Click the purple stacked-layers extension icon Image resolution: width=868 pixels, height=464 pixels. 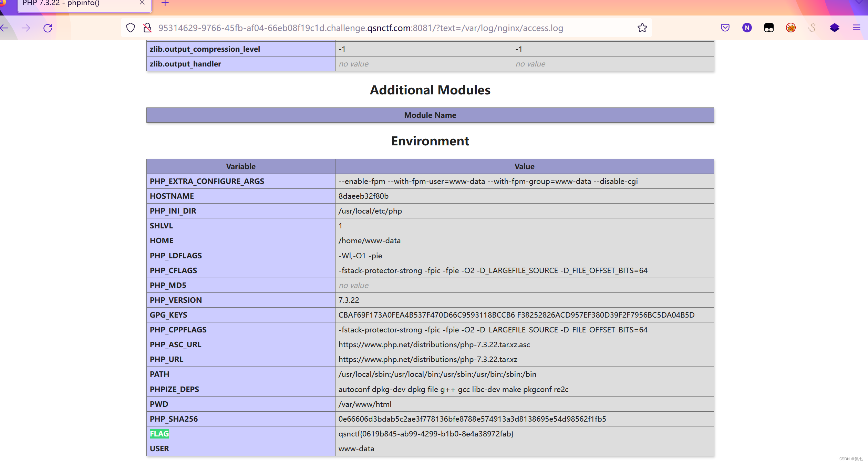(835, 28)
